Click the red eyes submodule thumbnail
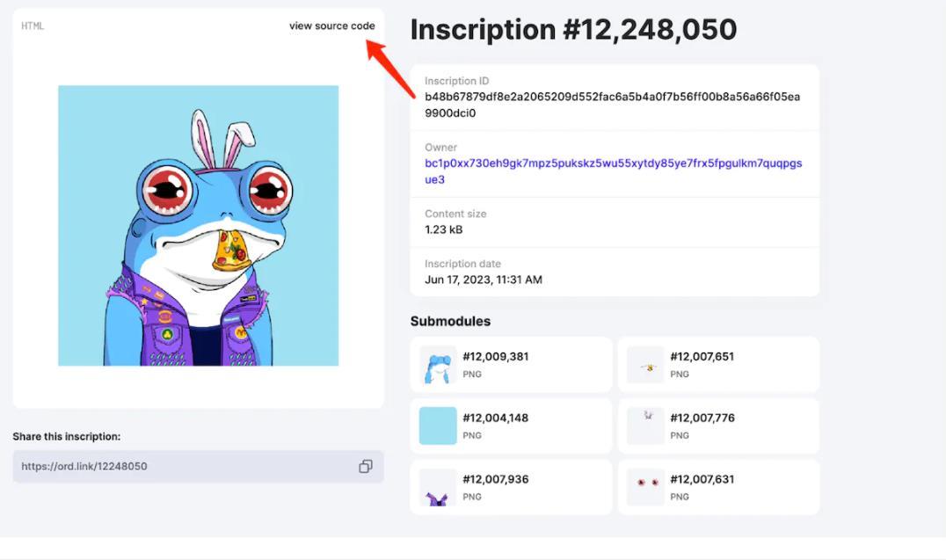 [x=645, y=487]
